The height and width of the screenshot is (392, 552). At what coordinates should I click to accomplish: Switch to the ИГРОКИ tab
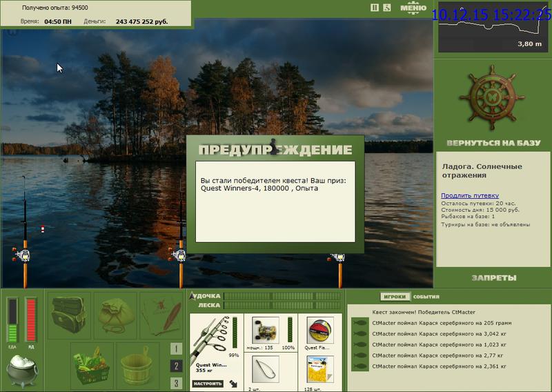coord(395,297)
